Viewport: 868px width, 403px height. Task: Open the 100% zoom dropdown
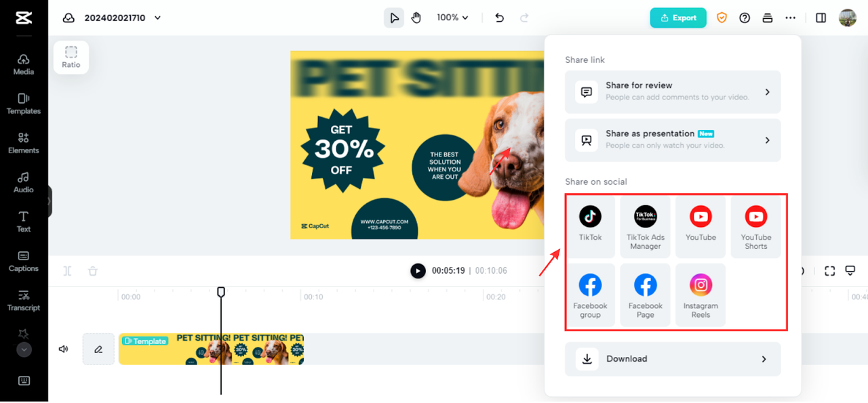tap(453, 18)
